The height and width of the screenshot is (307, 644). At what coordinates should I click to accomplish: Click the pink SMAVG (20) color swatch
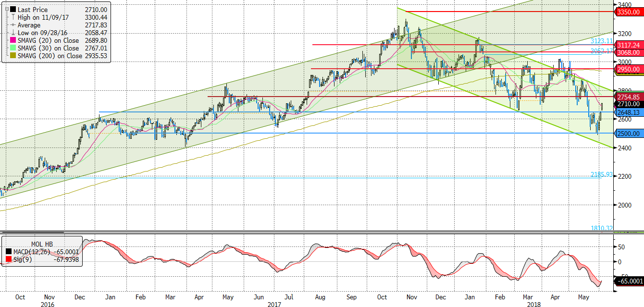(13, 40)
